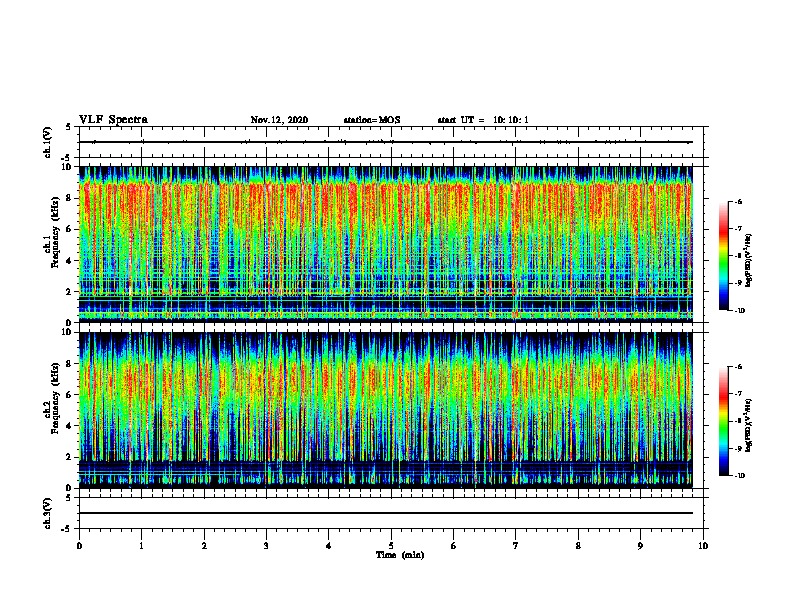The image size is (792, 612).
Task: Click time axis tick label "1"
Action: click(141, 546)
